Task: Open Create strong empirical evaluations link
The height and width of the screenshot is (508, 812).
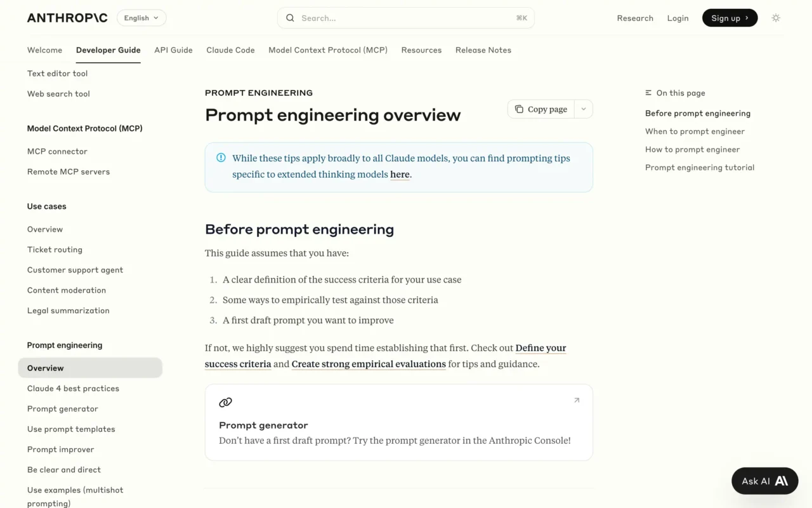Action: point(368,364)
